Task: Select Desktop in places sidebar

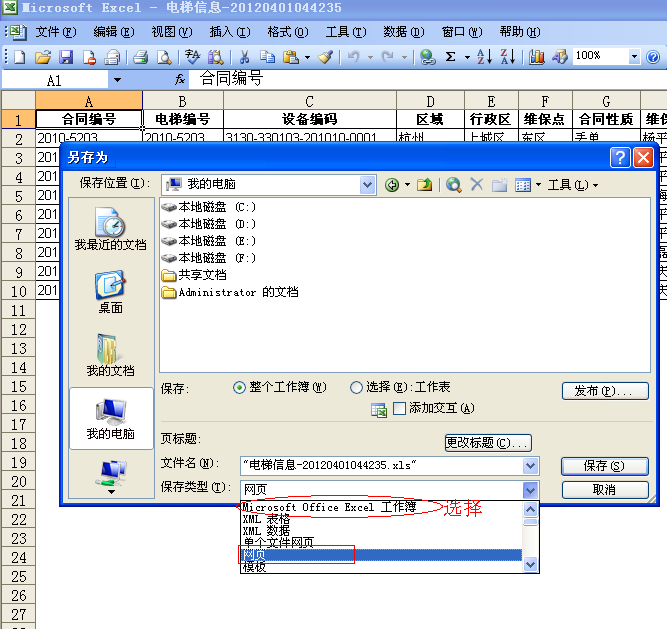Action: [111, 292]
